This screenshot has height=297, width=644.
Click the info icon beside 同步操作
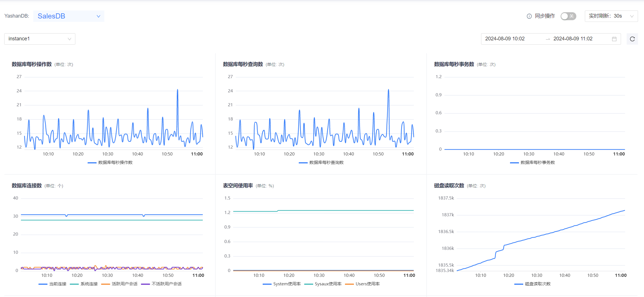(x=529, y=16)
